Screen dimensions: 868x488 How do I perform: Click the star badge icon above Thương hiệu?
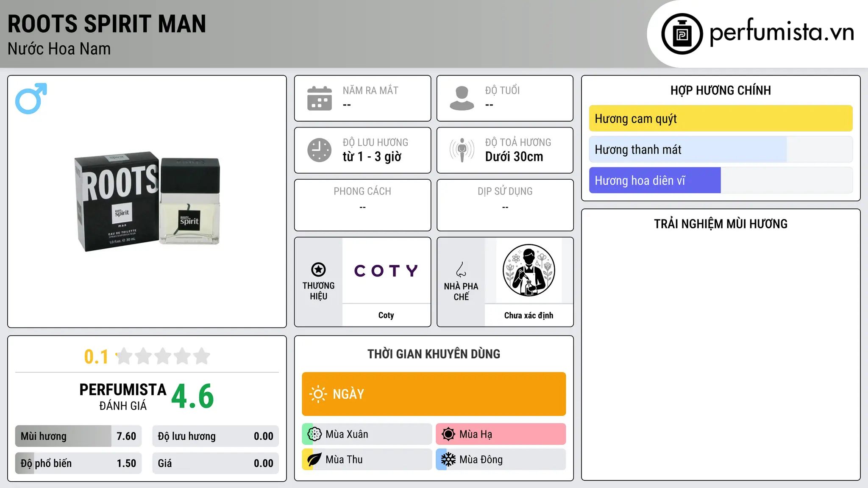318,269
